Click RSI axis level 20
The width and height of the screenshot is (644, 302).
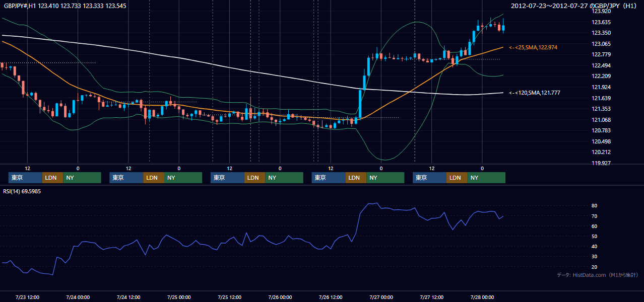tap(595, 267)
